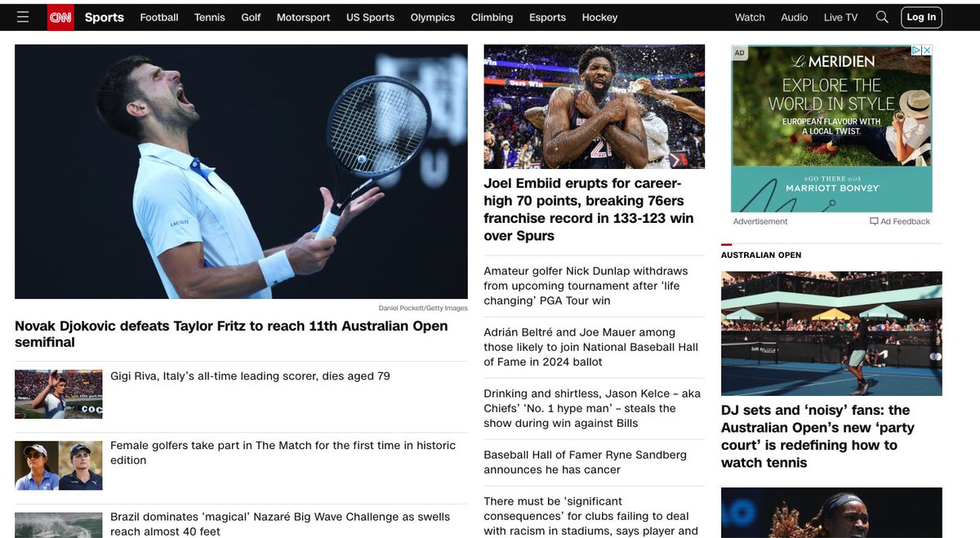The image size is (980, 538).
Task: Read racism in stadiums consequences story
Action: 590,516
